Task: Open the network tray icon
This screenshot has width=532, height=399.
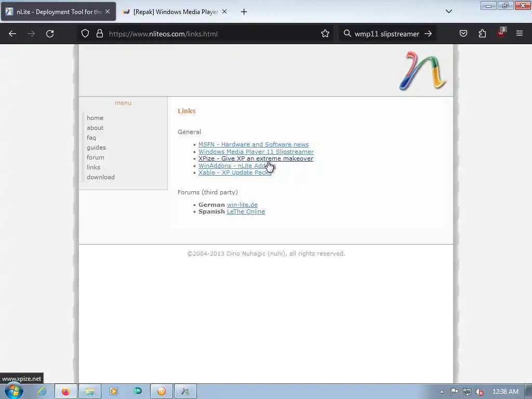Action: pos(467,392)
